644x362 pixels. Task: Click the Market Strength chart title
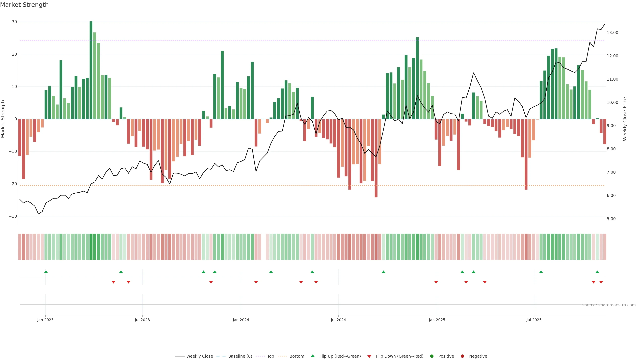point(24,5)
